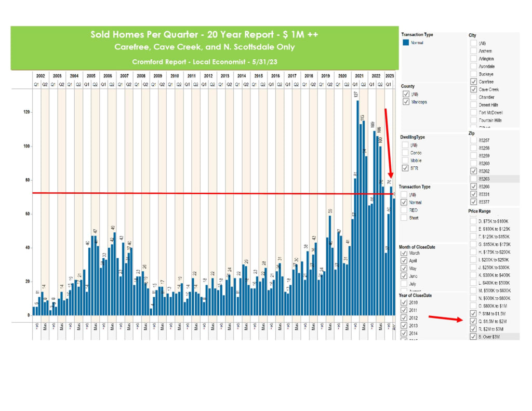Select (All) in the County filter

[x=406, y=95]
